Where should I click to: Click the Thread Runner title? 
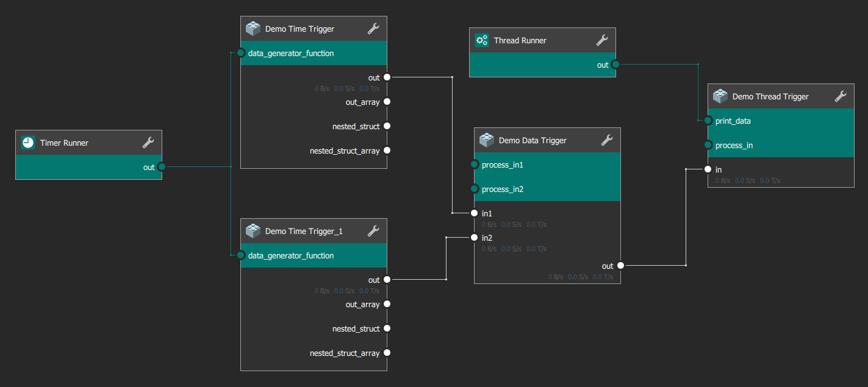[520, 40]
